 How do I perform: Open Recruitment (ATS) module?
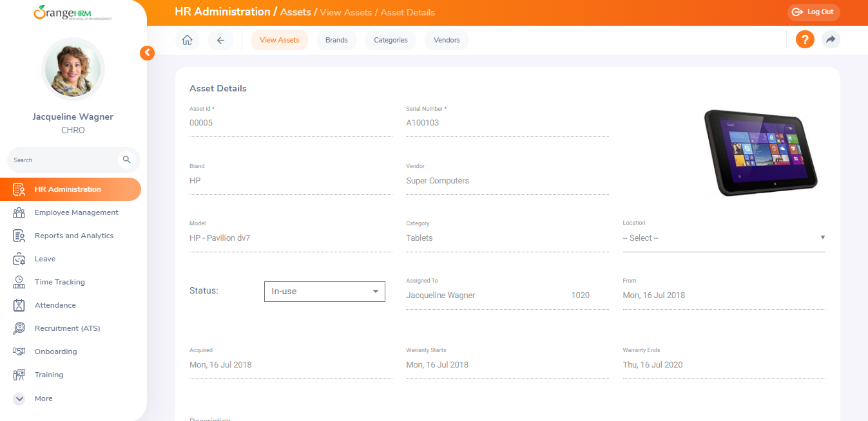tap(67, 328)
